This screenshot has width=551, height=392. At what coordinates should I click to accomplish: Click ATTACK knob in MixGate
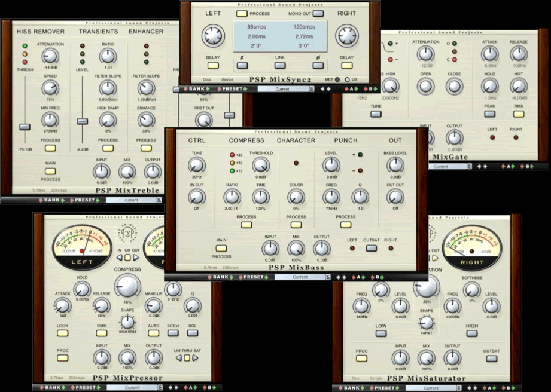coord(490,54)
